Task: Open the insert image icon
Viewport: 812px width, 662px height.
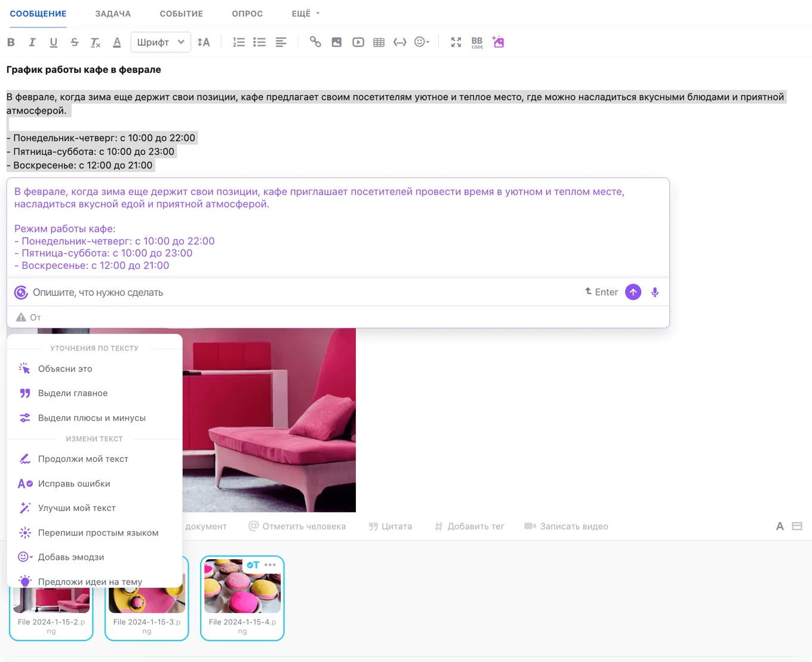Action: [x=336, y=42]
